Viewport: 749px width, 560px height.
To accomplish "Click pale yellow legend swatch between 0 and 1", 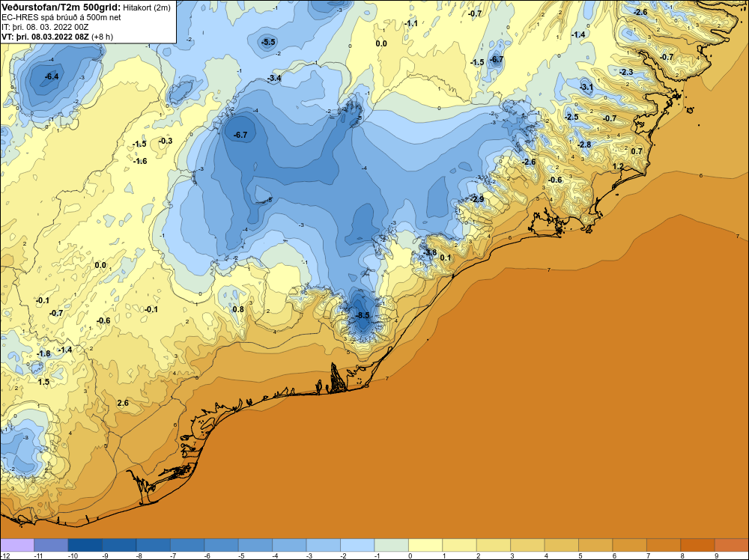I will (425, 545).
